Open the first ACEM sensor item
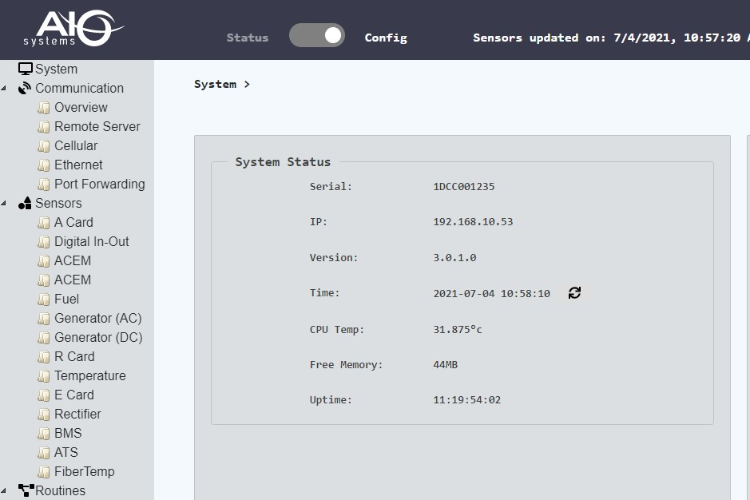 pos(72,260)
